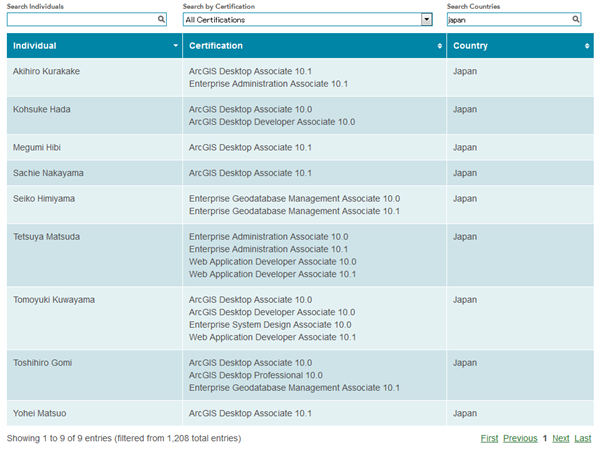Click the Search Countries magnifier icon
Image resolution: width=600 pixels, height=450 pixels.
click(x=576, y=19)
